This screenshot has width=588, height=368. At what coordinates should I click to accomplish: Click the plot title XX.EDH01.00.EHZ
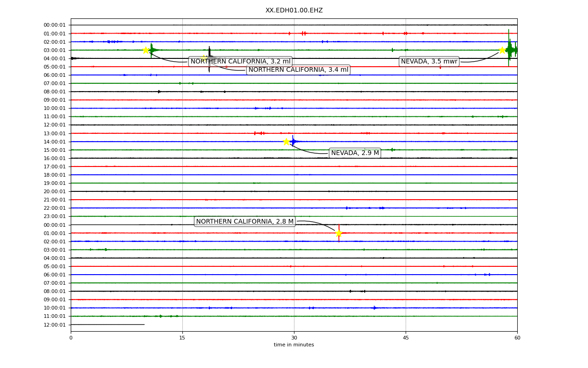point(294,11)
